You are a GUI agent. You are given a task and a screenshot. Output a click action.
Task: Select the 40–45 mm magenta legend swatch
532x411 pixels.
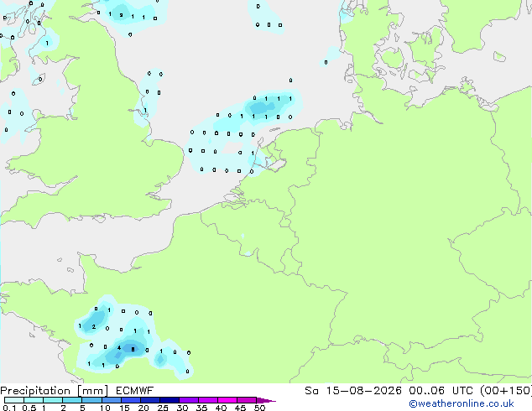(x=227, y=400)
